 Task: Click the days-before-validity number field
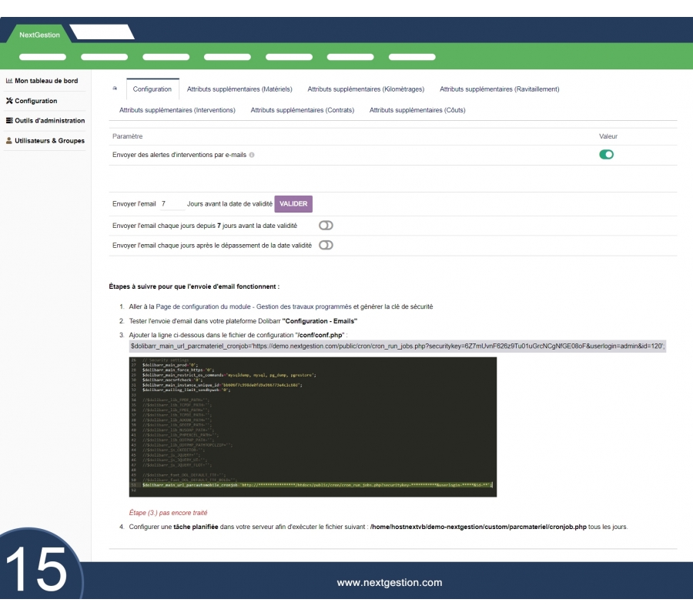coord(172,204)
